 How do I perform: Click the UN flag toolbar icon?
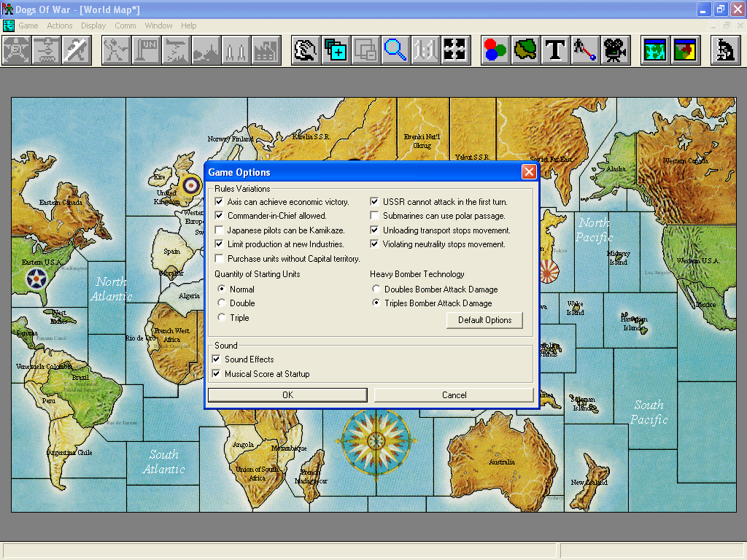(x=146, y=50)
